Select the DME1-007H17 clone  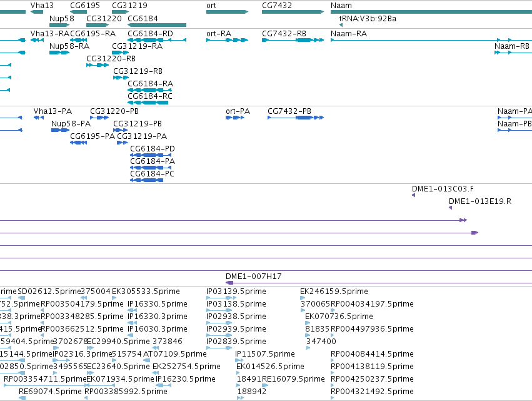379,283
